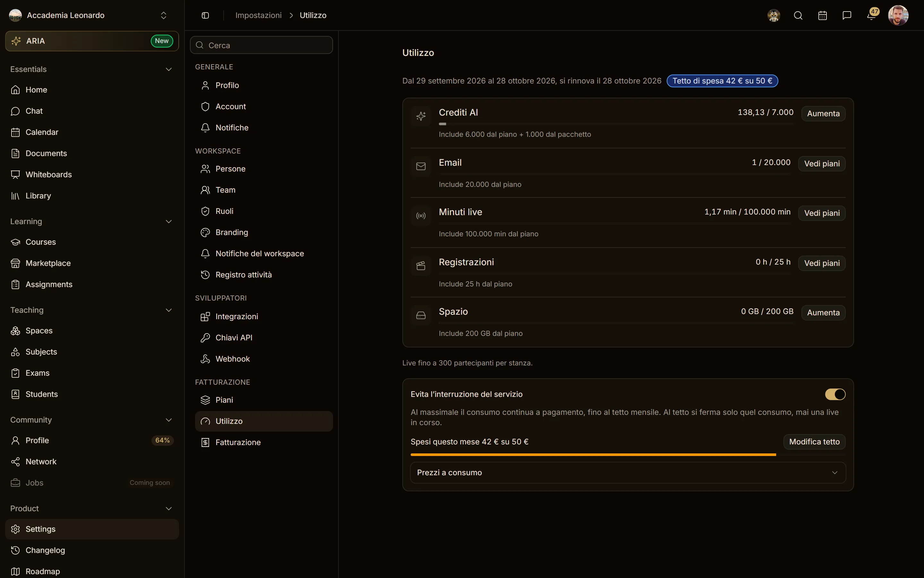Click the user avatar photo
The width and height of the screenshot is (924, 578).
click(x=898, y=15)
